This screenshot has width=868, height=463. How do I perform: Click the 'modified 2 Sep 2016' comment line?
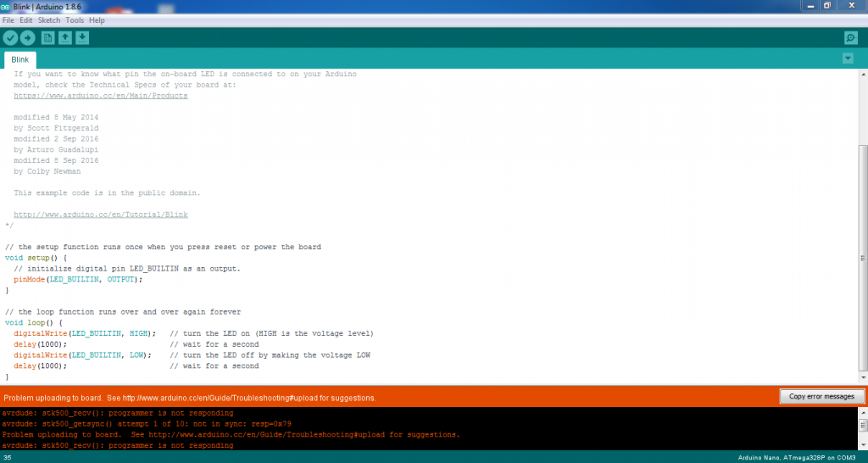click(56, 139)
